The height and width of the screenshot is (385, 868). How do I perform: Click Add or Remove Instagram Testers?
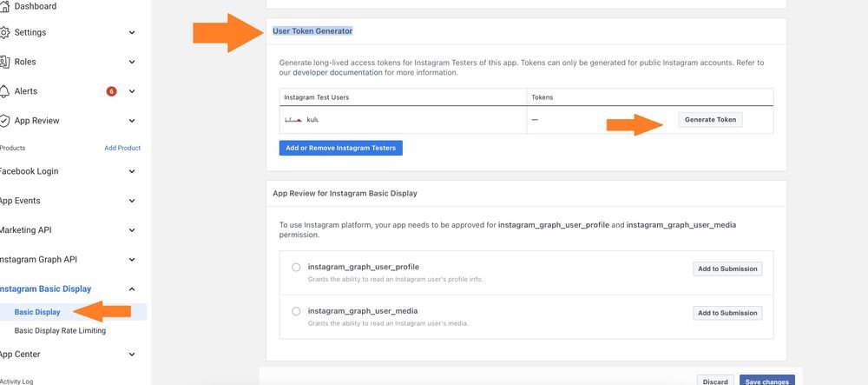pos(340,148)
